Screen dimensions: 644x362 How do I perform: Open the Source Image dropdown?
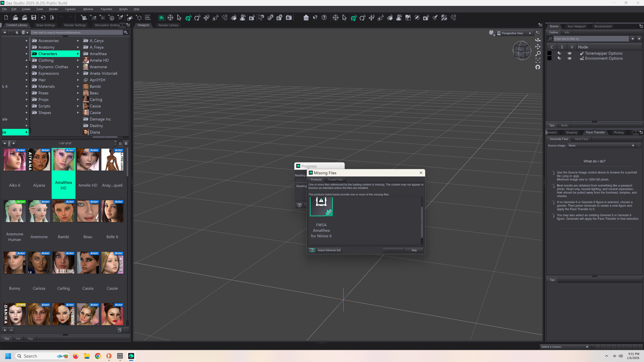click(601, 145)
